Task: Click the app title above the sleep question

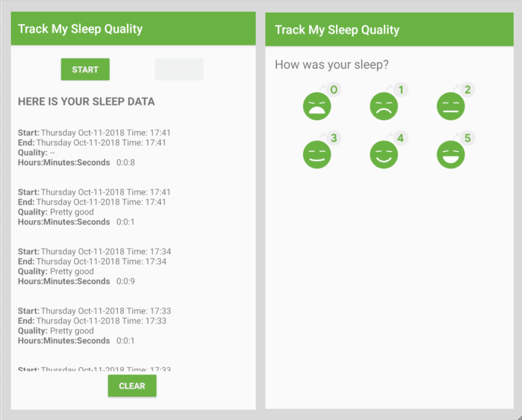Action: point(337,30)
